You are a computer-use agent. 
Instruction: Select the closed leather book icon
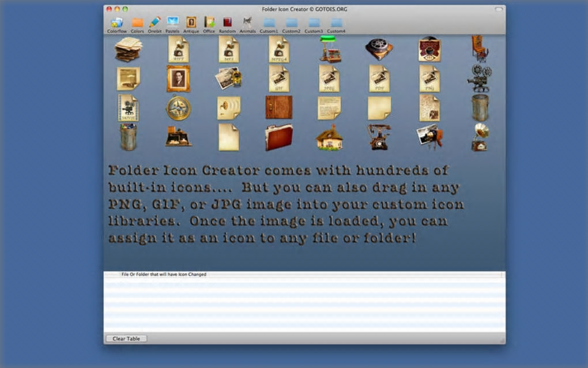point(279,107)
